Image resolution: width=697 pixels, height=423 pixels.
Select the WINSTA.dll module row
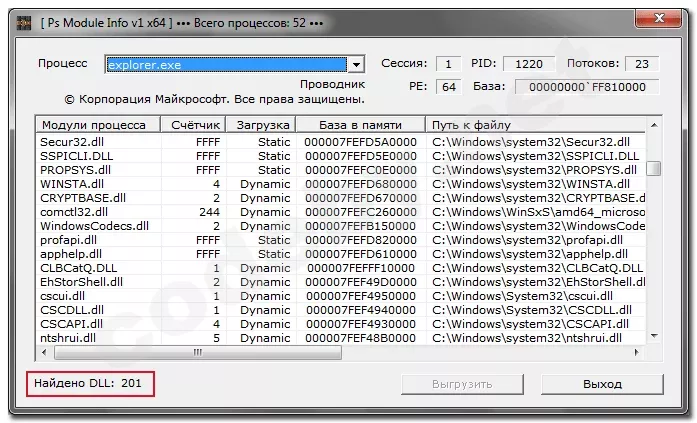click(x=341, y=184)
